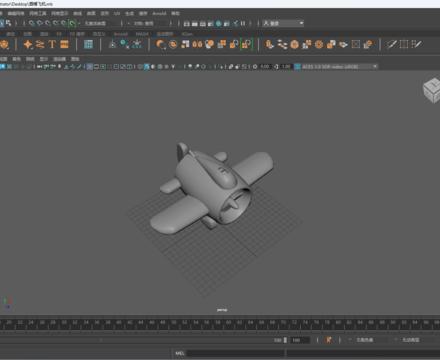Click the green-highlighted shelf icon
The image size is (440, 360).
coord(246,44)
